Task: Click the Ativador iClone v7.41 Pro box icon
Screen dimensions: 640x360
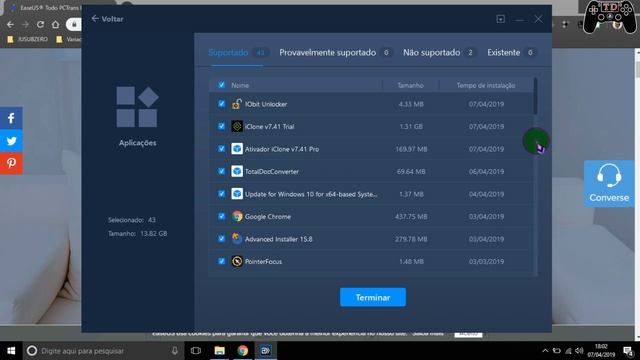Action: click(x=237, y=149)
